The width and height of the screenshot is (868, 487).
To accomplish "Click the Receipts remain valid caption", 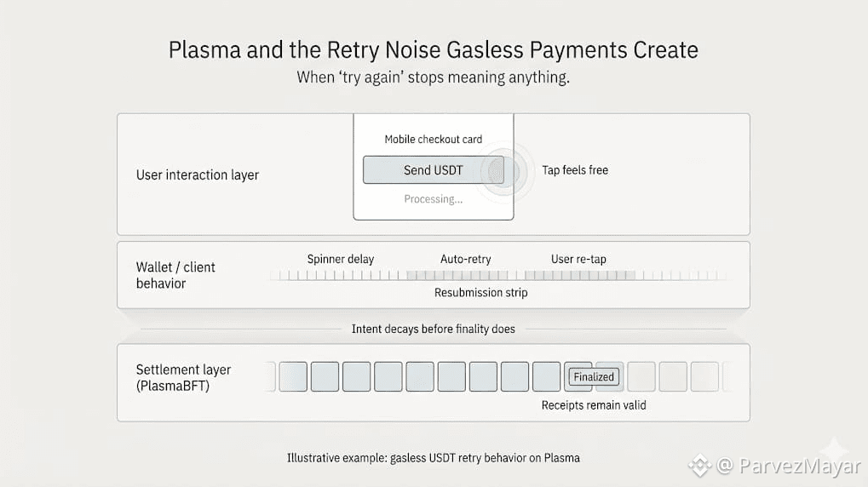I will click(594, 405).
